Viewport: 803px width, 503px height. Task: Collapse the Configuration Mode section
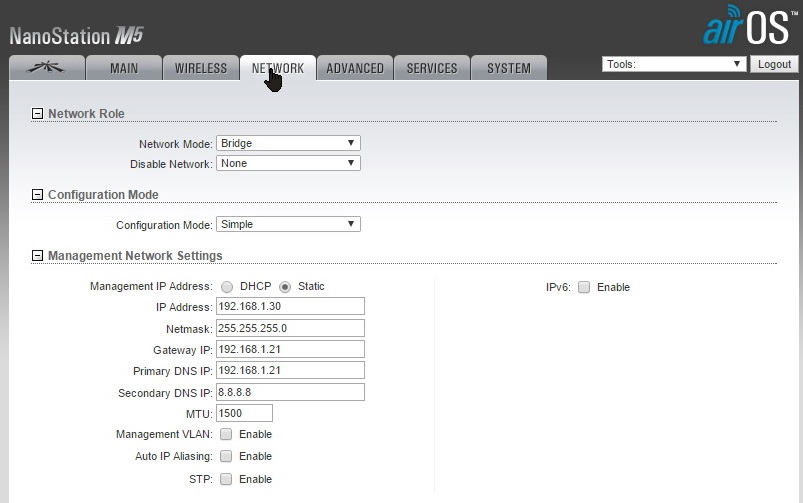pos(37,195)
